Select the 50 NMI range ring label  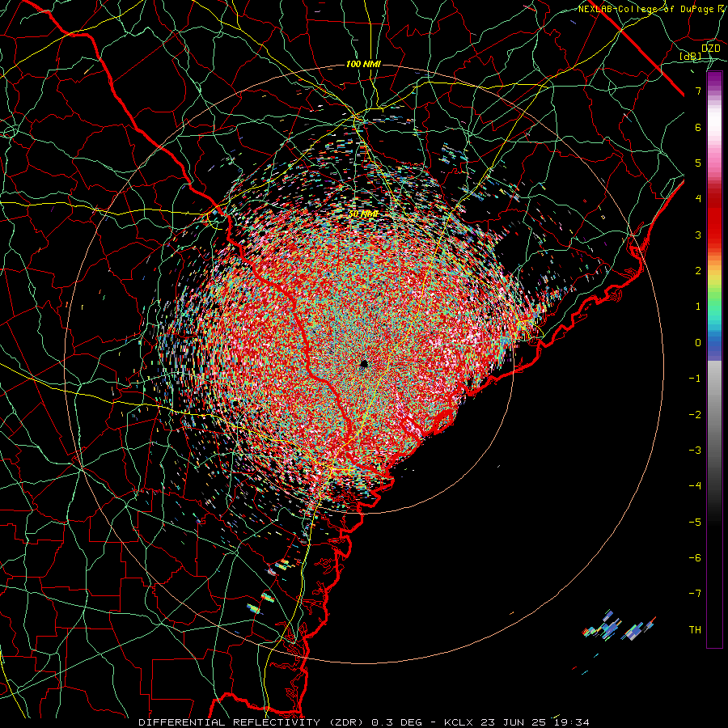363,214
